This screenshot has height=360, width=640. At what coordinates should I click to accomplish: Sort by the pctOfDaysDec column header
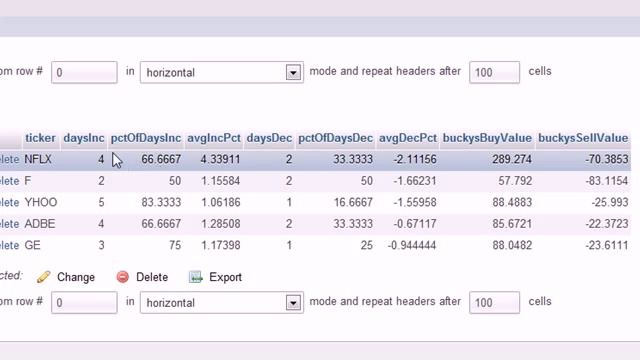(x=336, y=138)
